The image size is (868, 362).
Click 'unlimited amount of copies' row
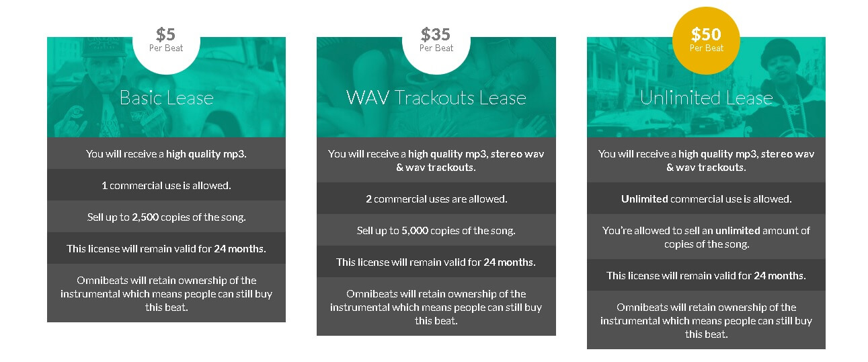(706, 237)
